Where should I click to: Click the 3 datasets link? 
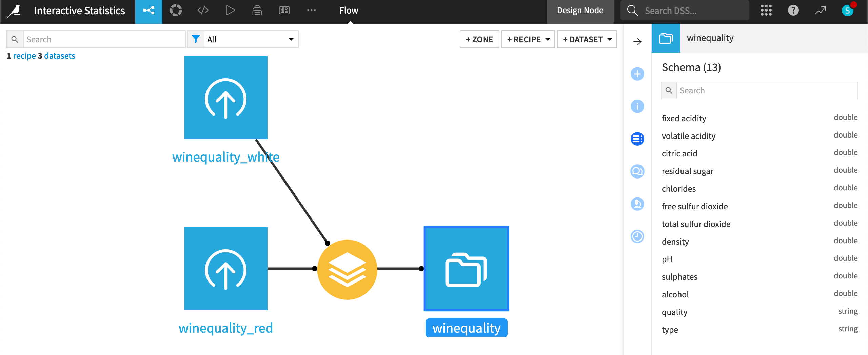tap(59, 56)
